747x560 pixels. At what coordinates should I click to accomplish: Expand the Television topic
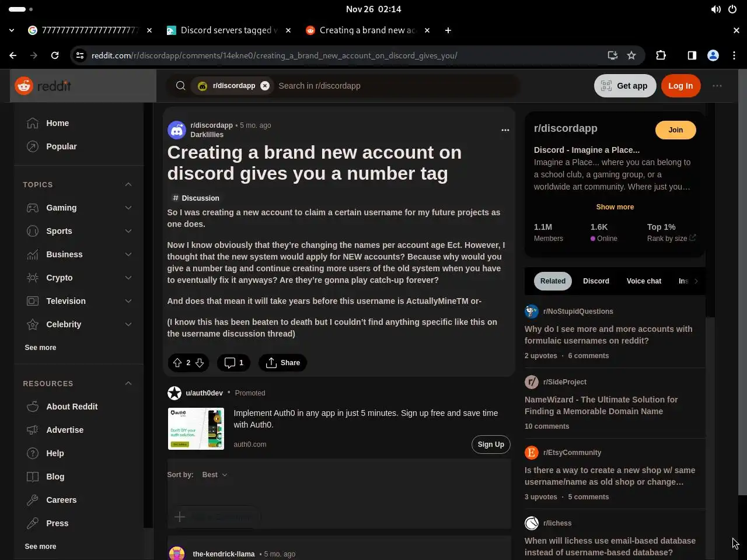[x=128, y=301]
